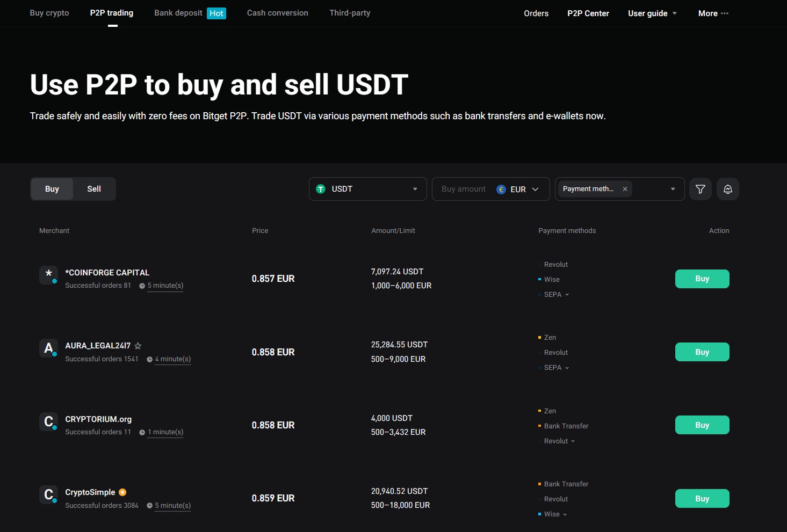Click the AURA_LEGAL24I7 merchant avatar
This screenshot has width=787, height=532.
point(48,348)
